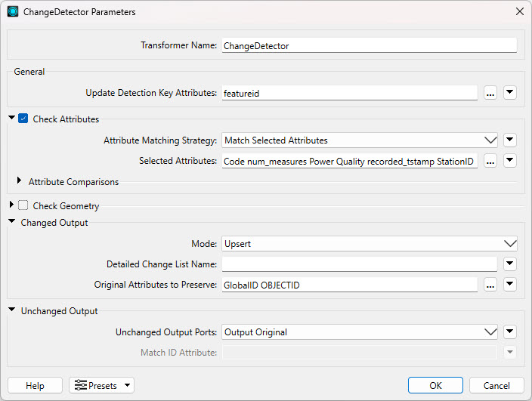Image resolution: width=532 pixels, height=401 pixels.
Task: Expand the Attribute Comparisons section
Action: pyautogui.click(x=20, y=181)
